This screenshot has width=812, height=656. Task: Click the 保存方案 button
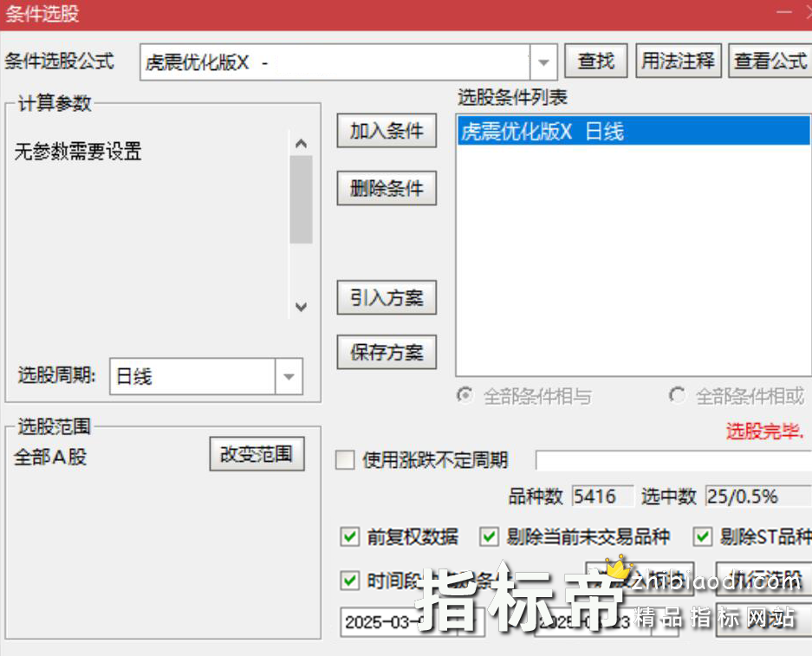[x=387, y=353]
